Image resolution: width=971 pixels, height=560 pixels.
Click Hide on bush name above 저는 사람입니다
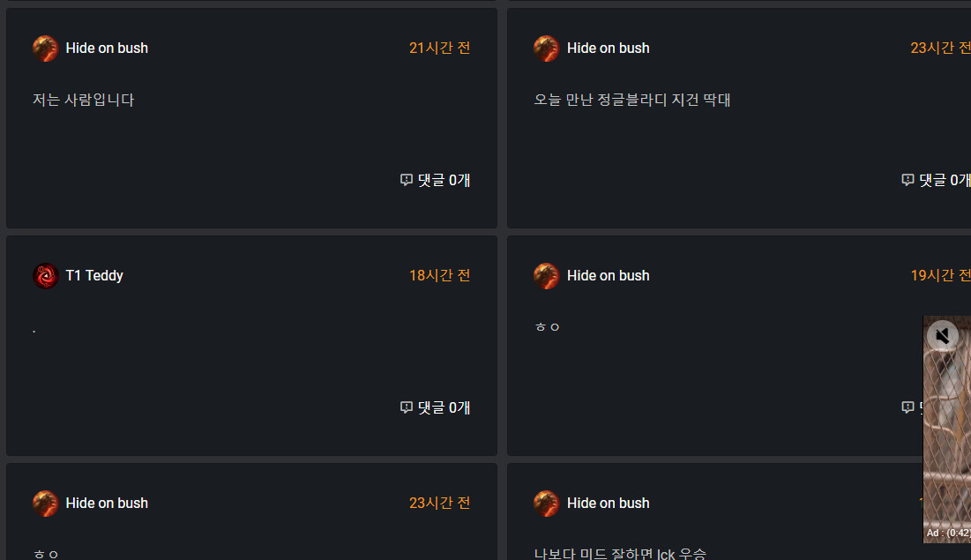107,49
